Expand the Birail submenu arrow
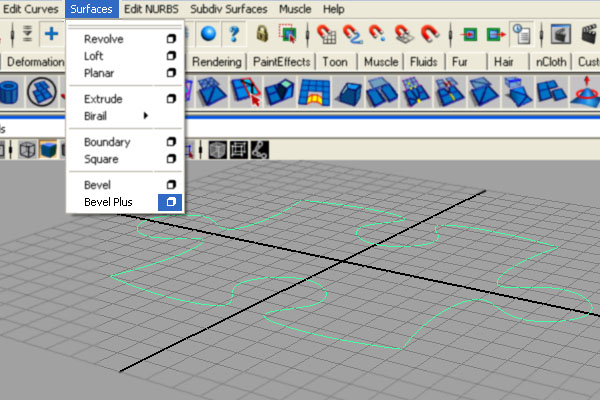Screen dimensions: 600x400 point(145,116)
